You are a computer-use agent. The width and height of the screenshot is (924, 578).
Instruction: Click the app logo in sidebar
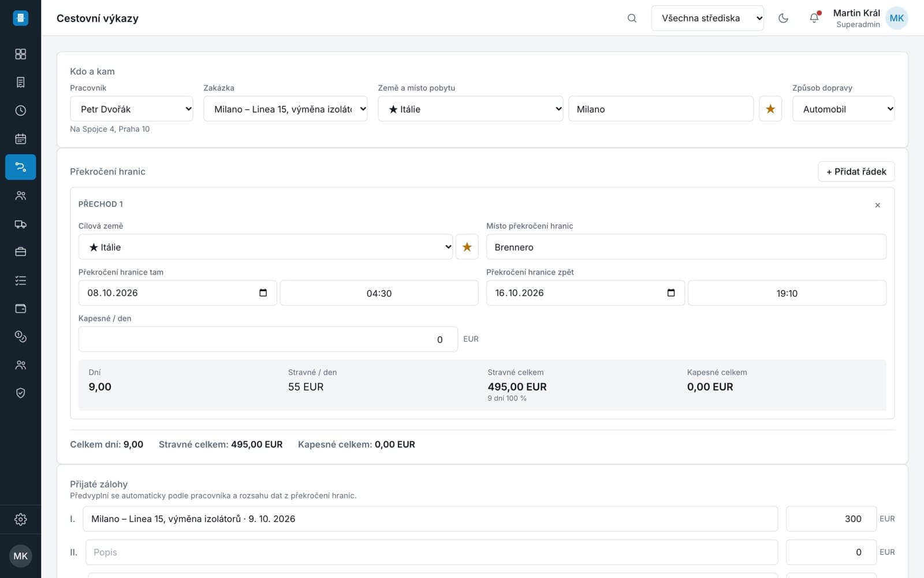click(x=21, y=18)
